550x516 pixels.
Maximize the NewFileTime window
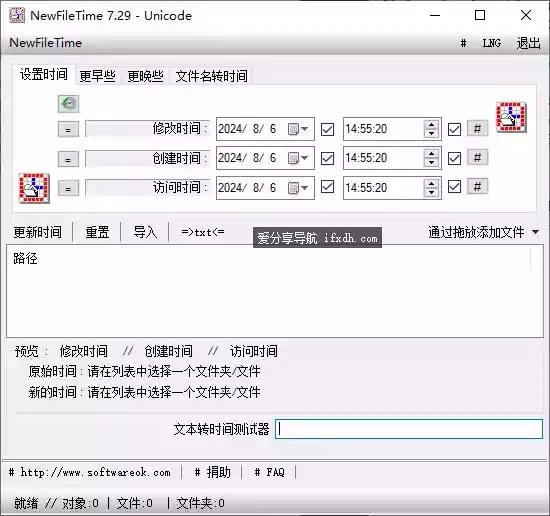pos(480,15)
